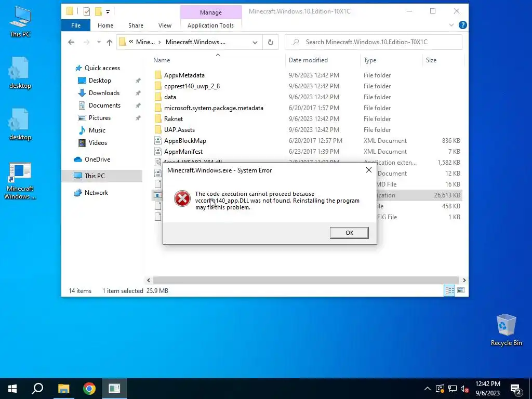Viewport: 532px width, 399px height.
Task: Select the Application Tools tab
Action: click(x=211, y=25)
